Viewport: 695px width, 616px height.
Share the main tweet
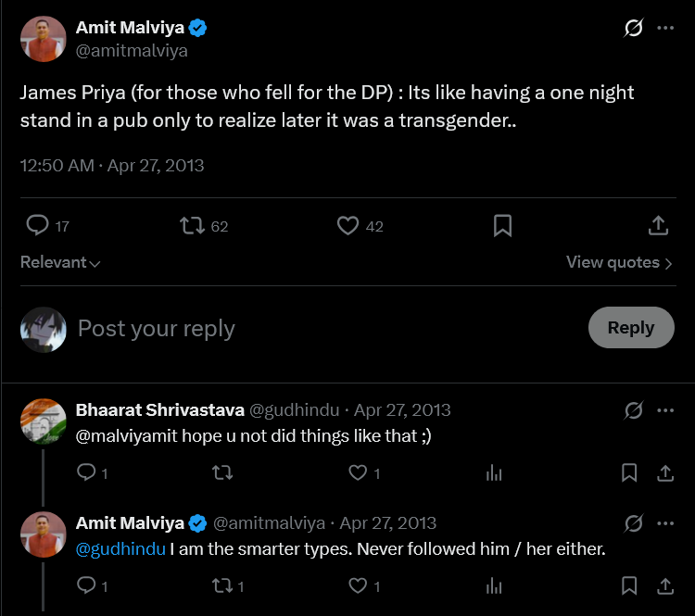(658, 225)
